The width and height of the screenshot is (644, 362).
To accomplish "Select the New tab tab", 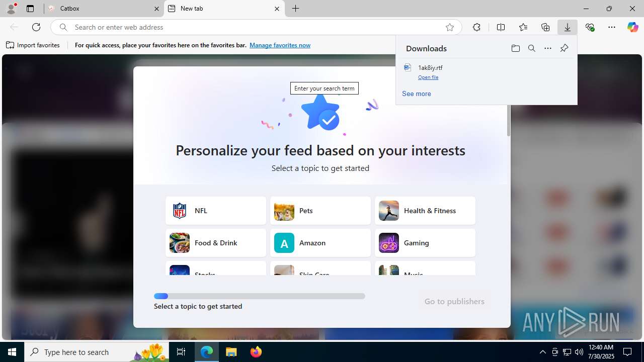I will (224, 9).
